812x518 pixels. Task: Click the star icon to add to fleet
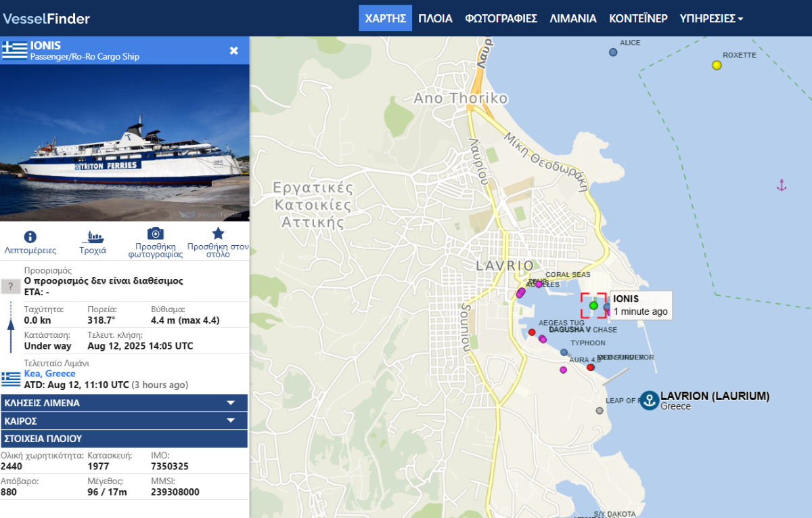tap(218, 234)
